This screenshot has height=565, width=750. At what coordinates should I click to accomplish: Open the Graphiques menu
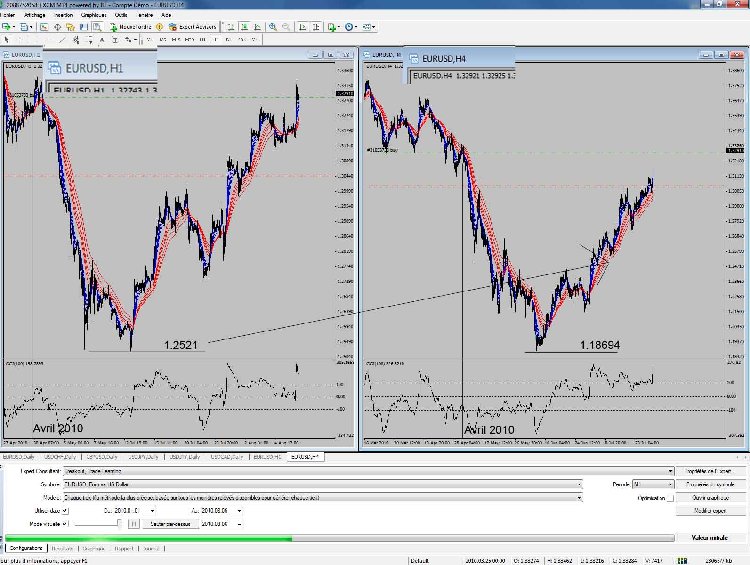[93, 15]
